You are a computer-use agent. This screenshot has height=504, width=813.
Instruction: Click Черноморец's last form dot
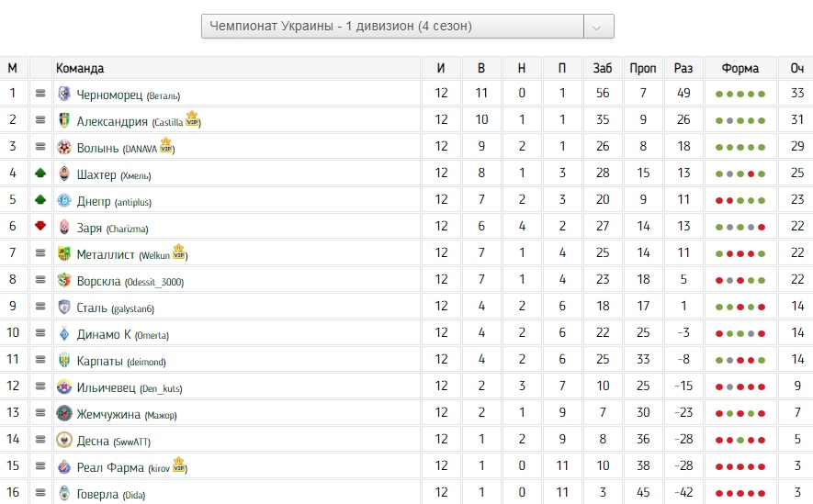[x=762, y=95]
